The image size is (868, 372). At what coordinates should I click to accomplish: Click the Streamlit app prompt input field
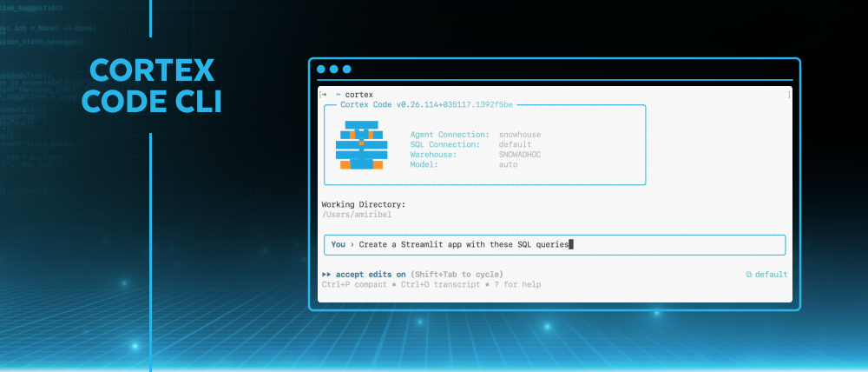pyautogui.click(x=556, y=244)
